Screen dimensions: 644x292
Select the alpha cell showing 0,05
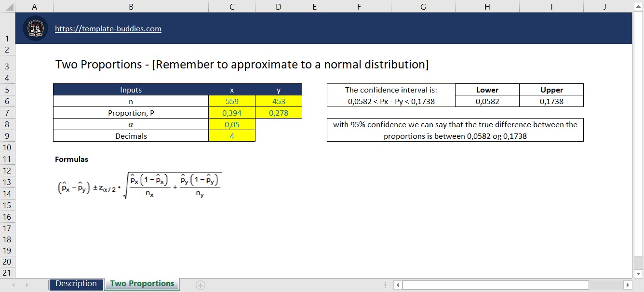point(232,124)
